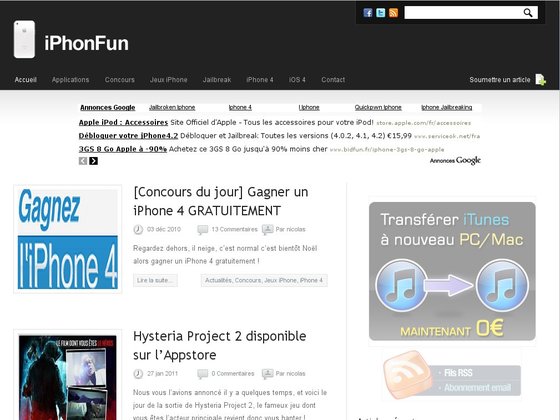Open the orange RSS feed icon in header
560x420 pixels.
(393, 13)
